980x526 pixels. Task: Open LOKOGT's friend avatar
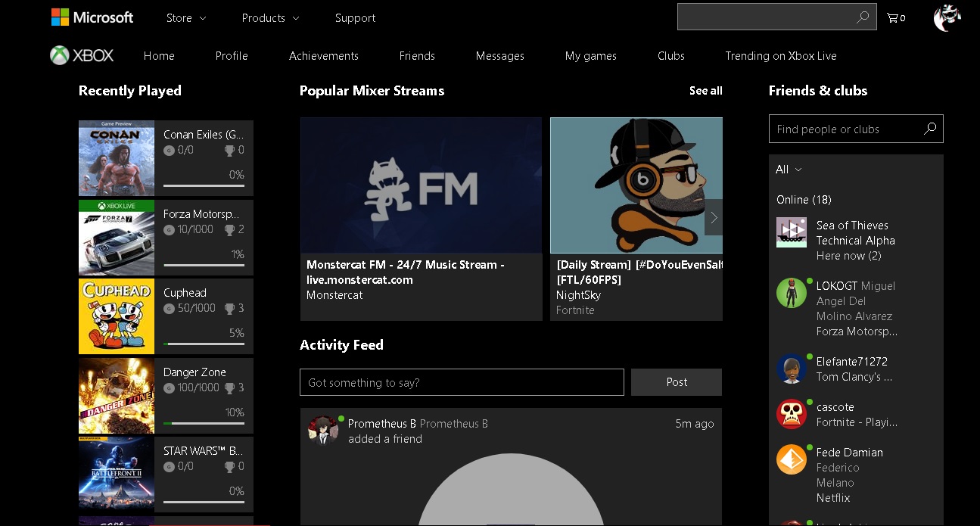click(x=792, y=293)
